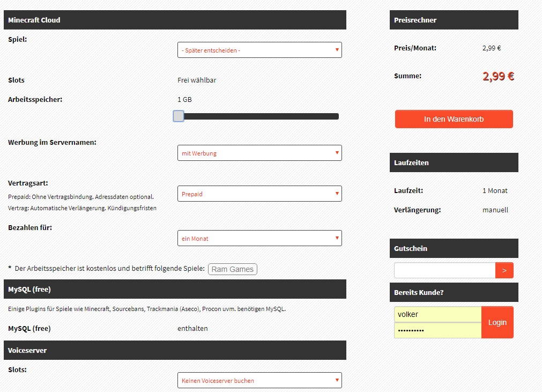Open the Voiceserver Slots dropdown
The image size is (542, 392).
259,380
